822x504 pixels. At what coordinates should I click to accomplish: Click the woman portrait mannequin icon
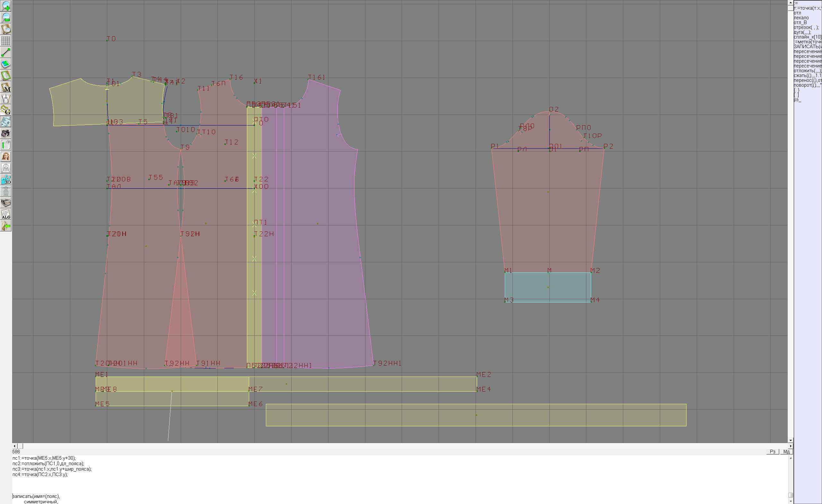pyautogui.click(x=6, y=156)
